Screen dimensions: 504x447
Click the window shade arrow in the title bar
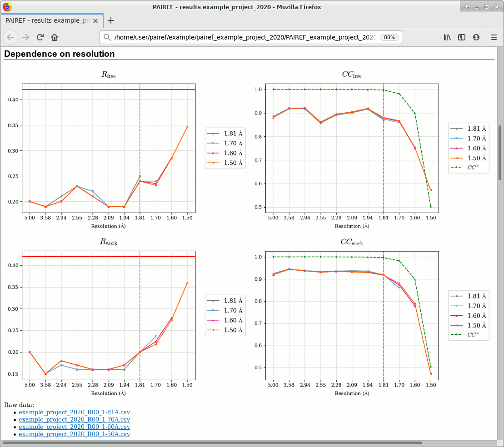coord(466,7)
